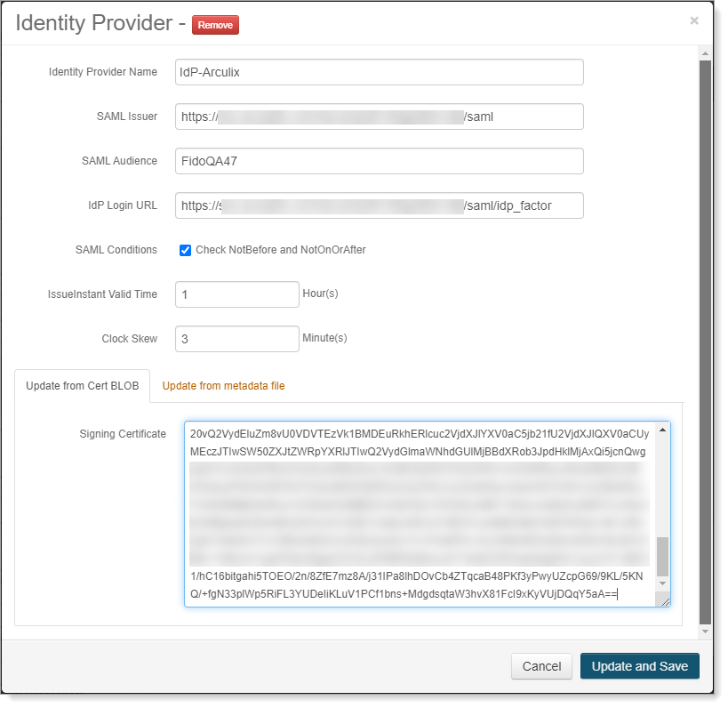The width and height of the screenshot is (728, 708).
Task: Click the dialog's scrollbar down arrow
Action: pos(705,632)
